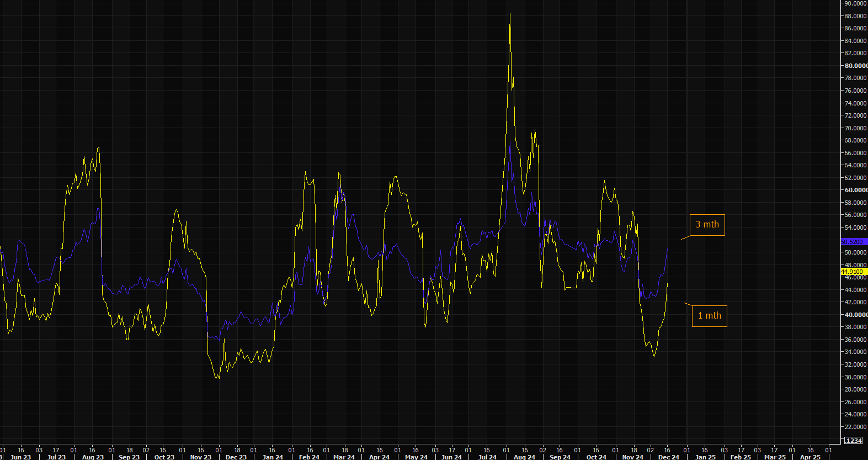Click the 90.0000 value on price axis

click(855, 3)
